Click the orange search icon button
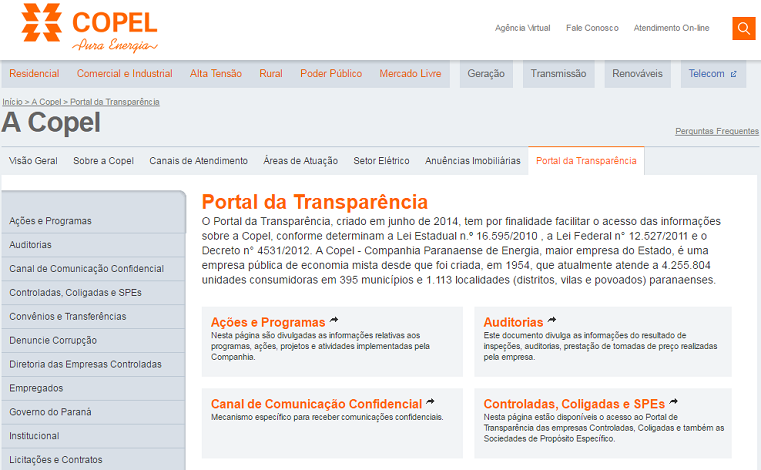 click(744, 28)
